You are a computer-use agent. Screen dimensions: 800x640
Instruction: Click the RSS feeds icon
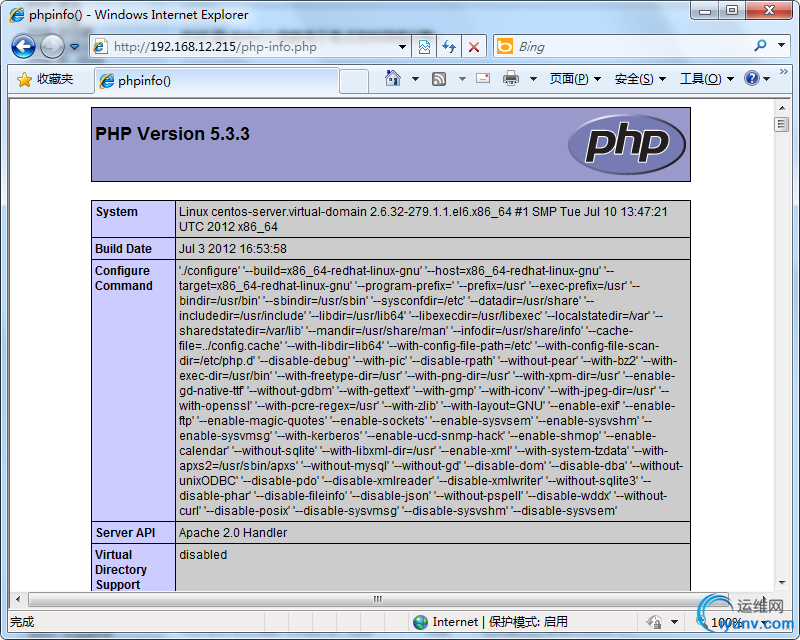point(439,79)
